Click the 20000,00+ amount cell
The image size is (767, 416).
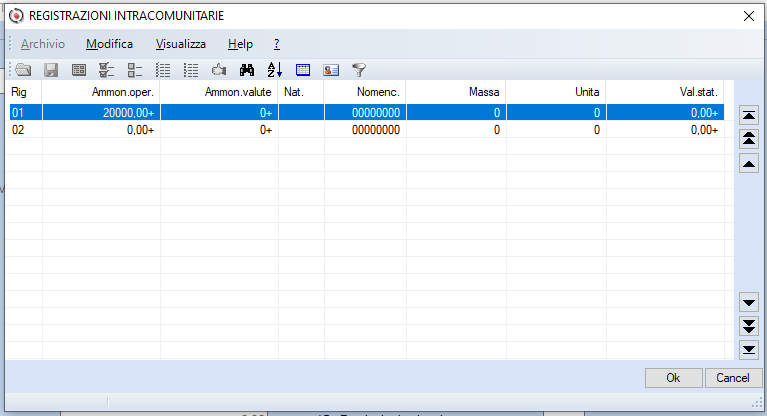tap(101, 113)
